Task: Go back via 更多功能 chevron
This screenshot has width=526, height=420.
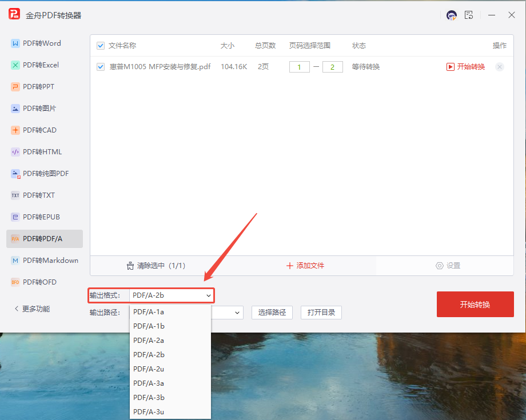Action: 17,309
